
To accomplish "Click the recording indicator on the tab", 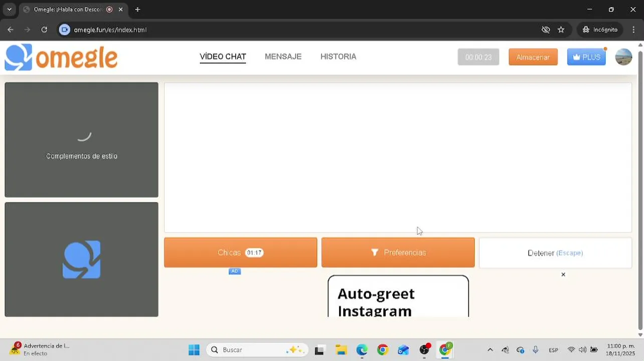I will click(x=109, y=10).
